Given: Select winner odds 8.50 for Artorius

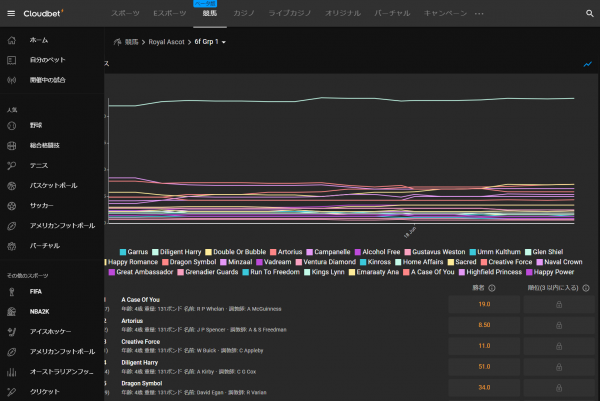Looking at the screenshot, I should (484, 325).
